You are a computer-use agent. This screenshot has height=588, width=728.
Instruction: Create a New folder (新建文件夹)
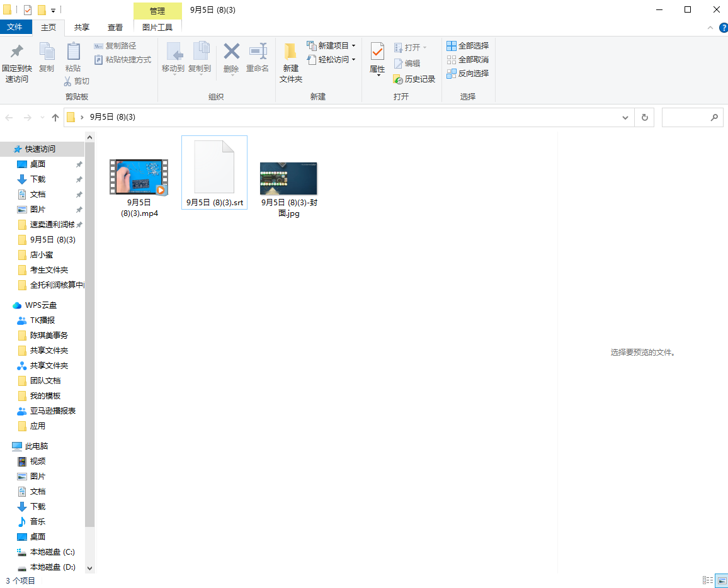click(291, 63)
